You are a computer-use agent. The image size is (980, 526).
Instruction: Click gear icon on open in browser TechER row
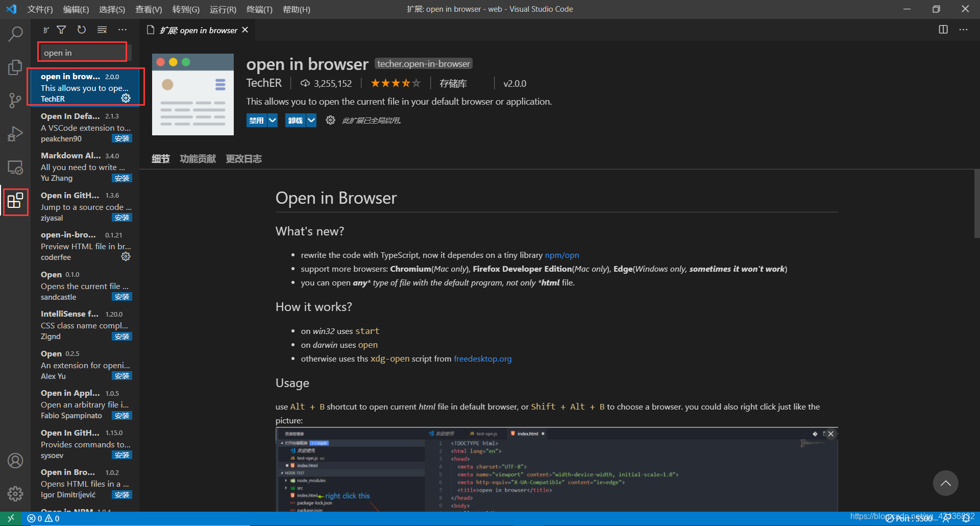pyautogui.click(x=126, y=98)
